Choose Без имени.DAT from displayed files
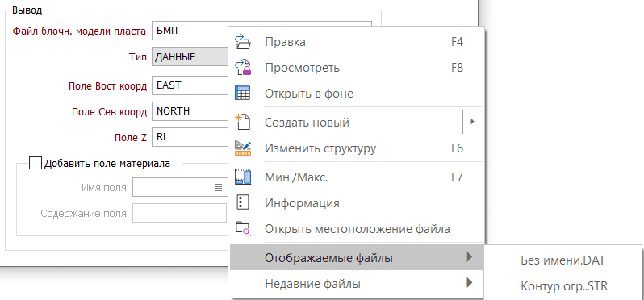The width and height of the screenshot is (644, 300). (562, 260)
